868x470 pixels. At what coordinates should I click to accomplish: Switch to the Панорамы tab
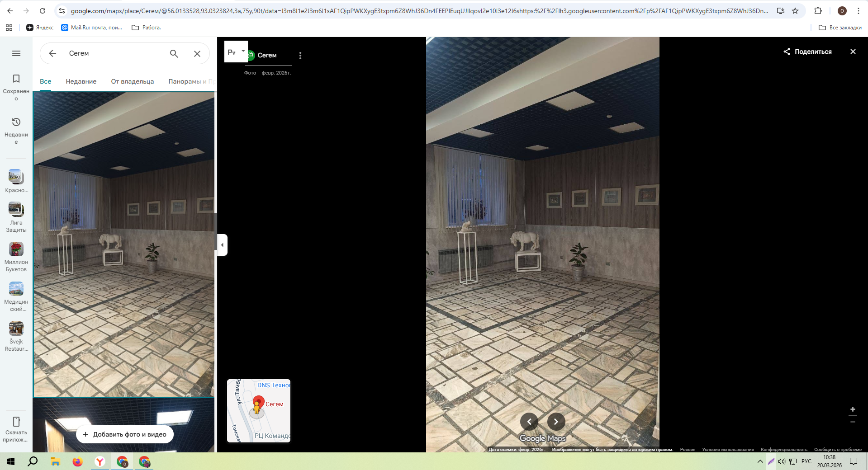tap(191, 81)
